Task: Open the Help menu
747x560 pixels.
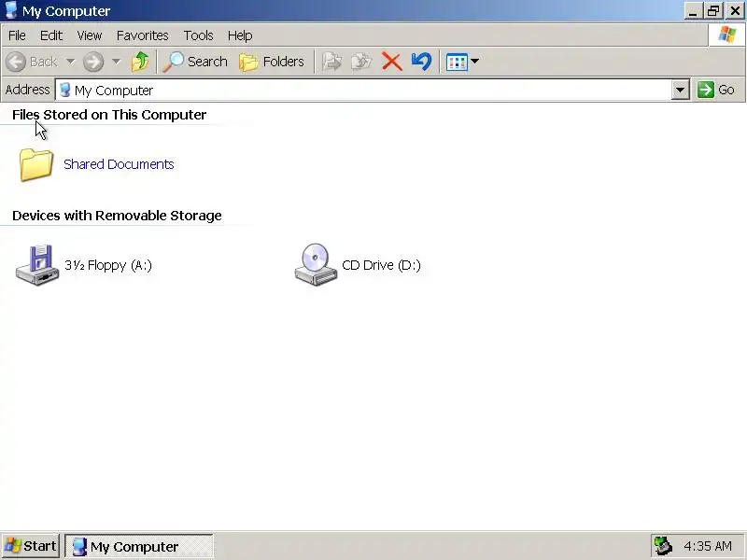Action: coord(240,35)
